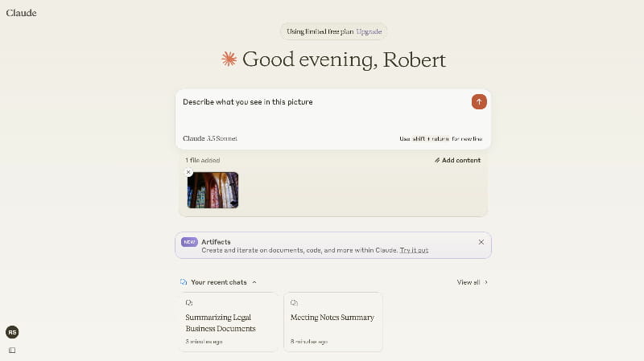Click the 'Using limited free plan' text
This screenshot has width=644, height=361.
320,31
